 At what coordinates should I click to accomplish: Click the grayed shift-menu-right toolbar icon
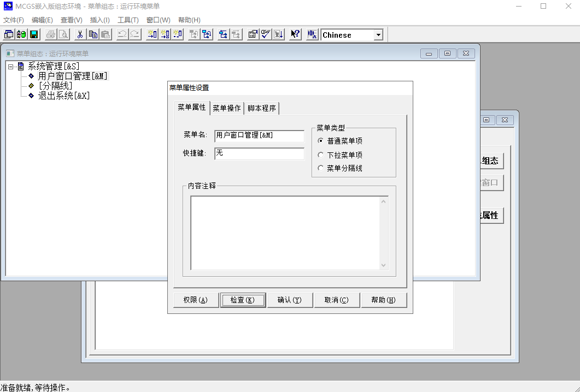pos(236,34)
